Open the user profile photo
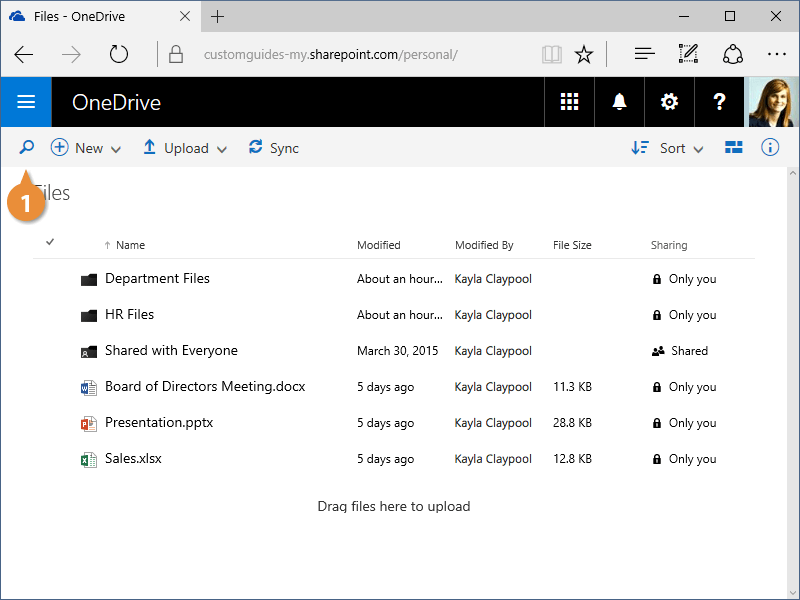Screen dimensions: 800x600 (x=774, y=102)
